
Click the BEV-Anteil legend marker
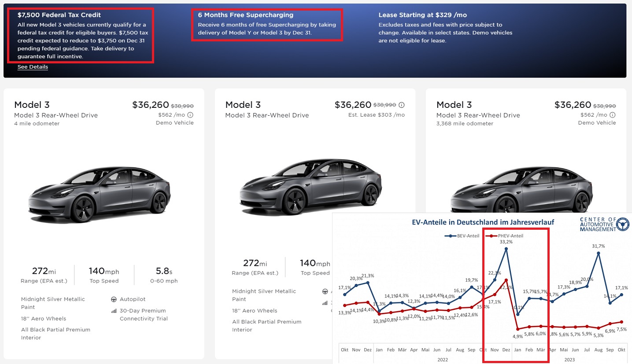[450, 236]
